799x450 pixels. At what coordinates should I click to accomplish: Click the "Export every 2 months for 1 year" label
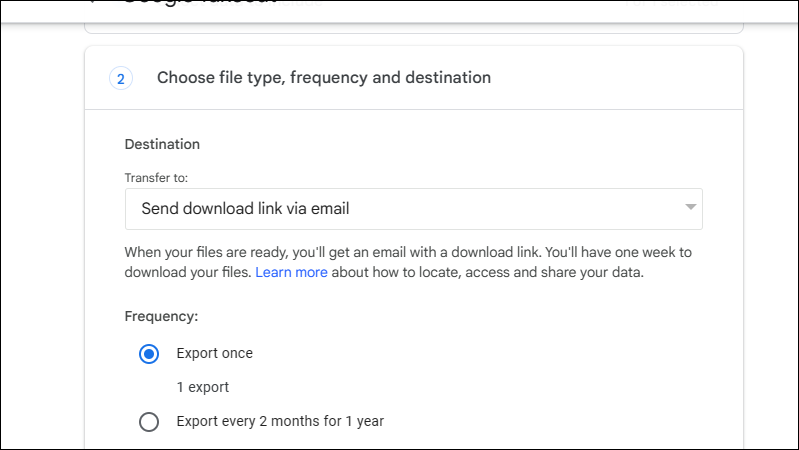tap(280, 421)
